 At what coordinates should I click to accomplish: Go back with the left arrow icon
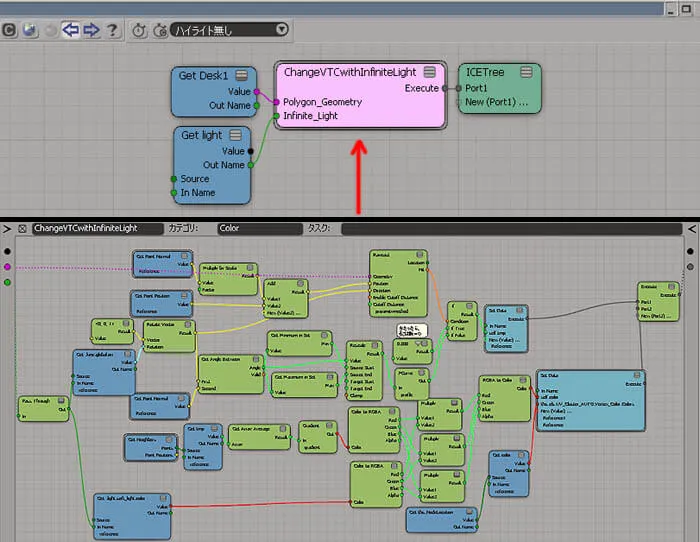[71, 30]
